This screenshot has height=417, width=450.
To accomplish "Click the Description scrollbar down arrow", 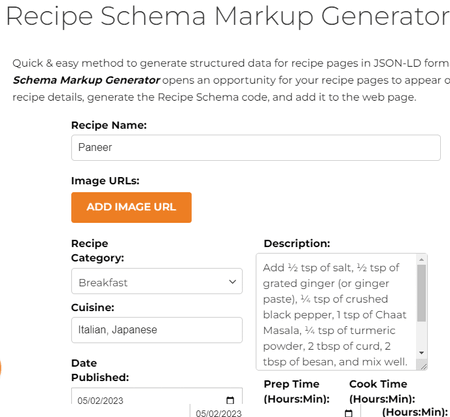I will (421, 353).
